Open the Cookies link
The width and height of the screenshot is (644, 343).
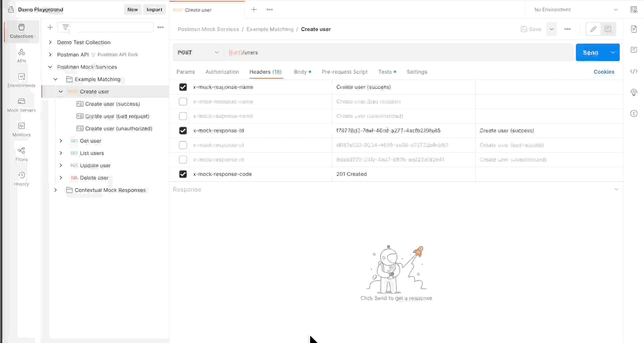pos(604,72)
